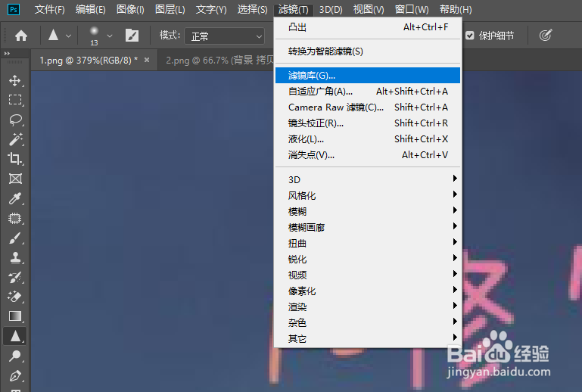Close the 1.png document tab
The height and width of the screenshot is (392, 582).
pos(147,60)
